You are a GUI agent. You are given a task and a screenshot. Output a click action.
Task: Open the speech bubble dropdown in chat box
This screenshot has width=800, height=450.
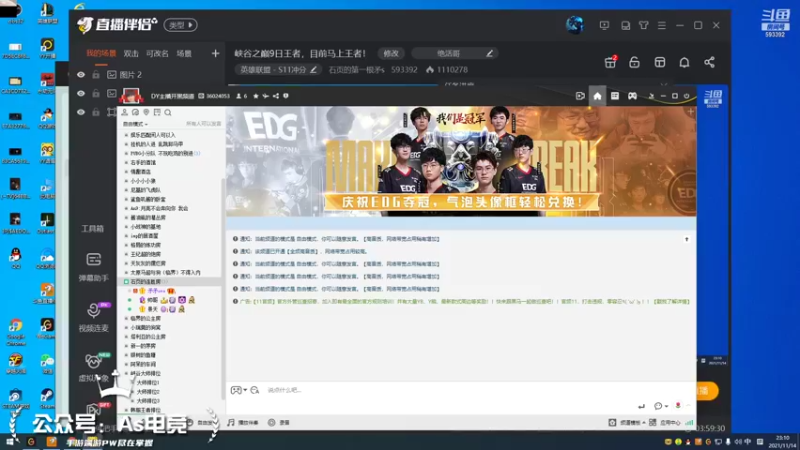[x=661, y=406]
